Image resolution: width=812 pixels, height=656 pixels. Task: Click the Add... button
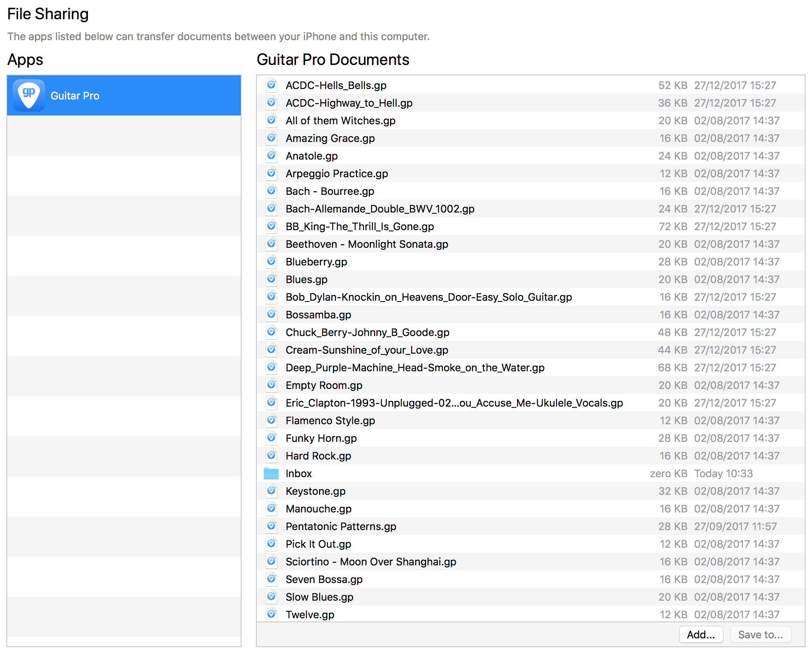click(701, 634)
